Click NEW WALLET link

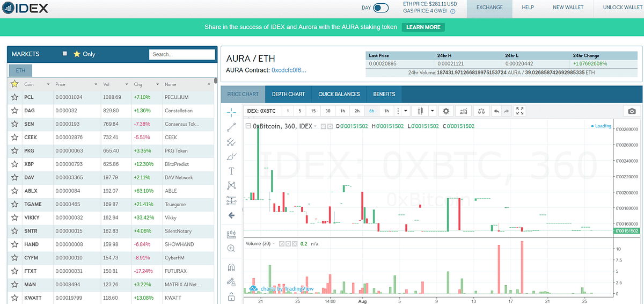568,8
